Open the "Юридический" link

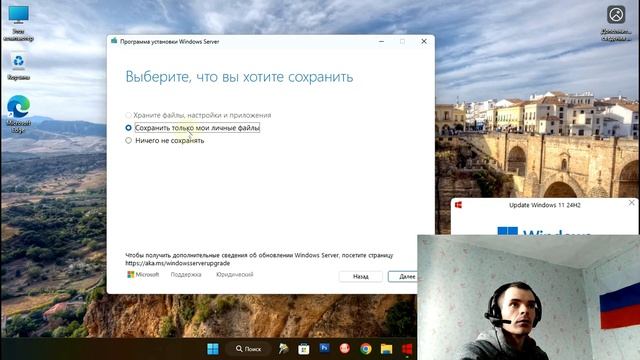click(235, 275)
